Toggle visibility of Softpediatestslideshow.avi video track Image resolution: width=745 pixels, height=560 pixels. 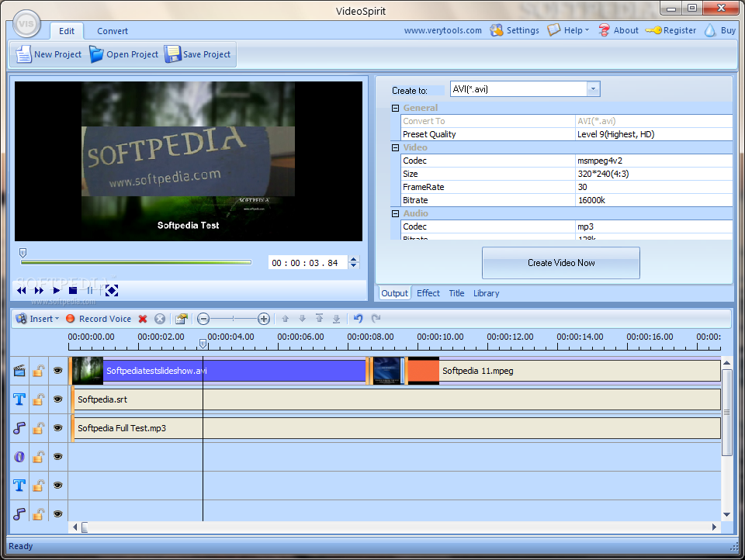(x=58, y=371)
